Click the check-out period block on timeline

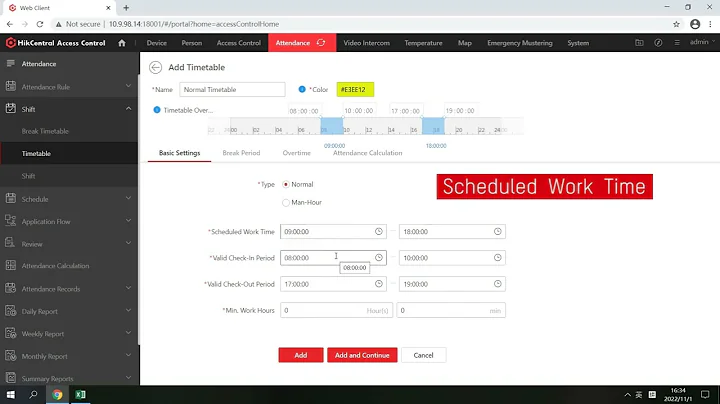(x=433, y=126)
